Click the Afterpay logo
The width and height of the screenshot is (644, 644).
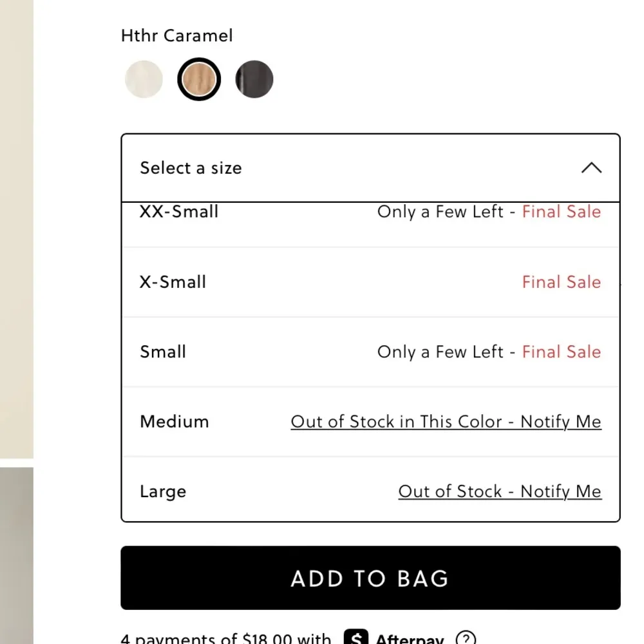click(x=393, y=639)
